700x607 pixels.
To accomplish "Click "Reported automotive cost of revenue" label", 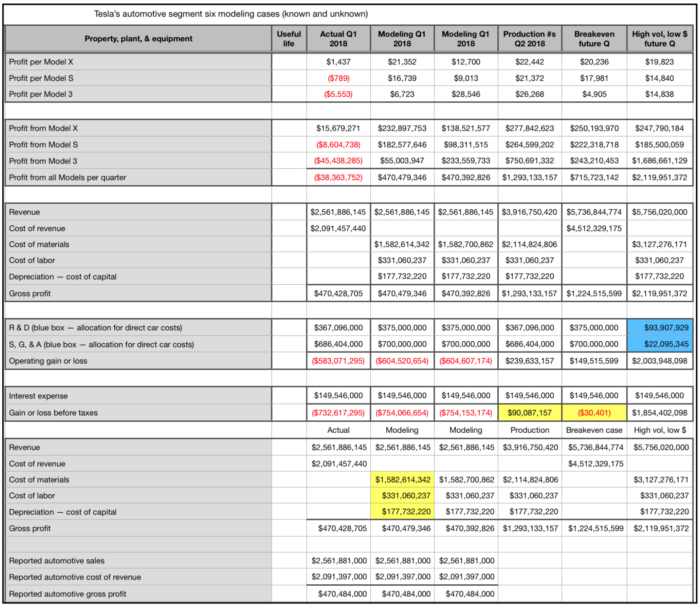I will (x=138, y=577).
